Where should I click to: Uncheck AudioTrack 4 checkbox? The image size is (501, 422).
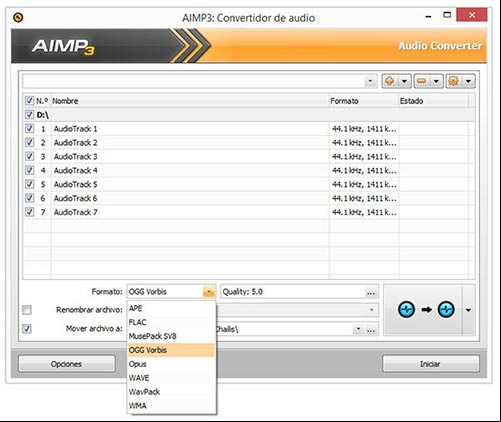coord(29,170)
